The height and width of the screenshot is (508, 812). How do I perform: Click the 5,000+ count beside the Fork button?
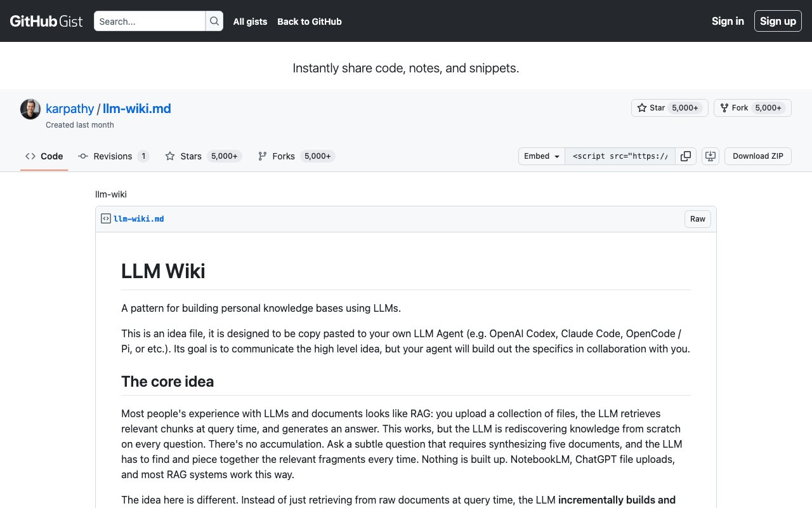(x=768, y=108)
